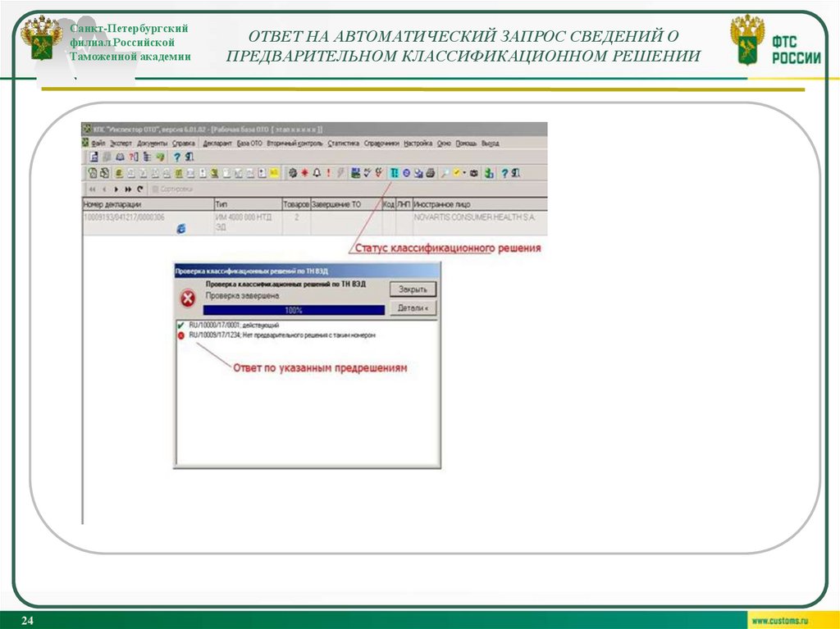Viewport: 840px width, 629px height.
Task: Click the green exit door toolbar icon
Action: pyautogui.click(x=488, y=172)
